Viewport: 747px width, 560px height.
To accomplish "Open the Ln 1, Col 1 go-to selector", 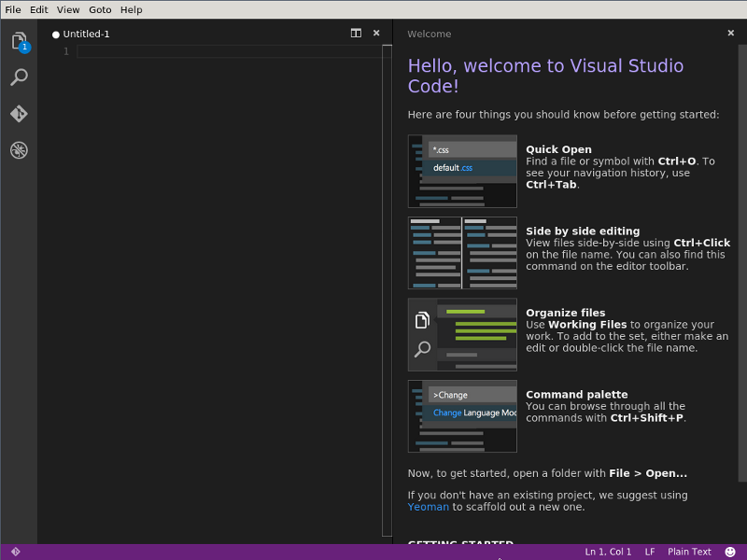I will point(607,552).
